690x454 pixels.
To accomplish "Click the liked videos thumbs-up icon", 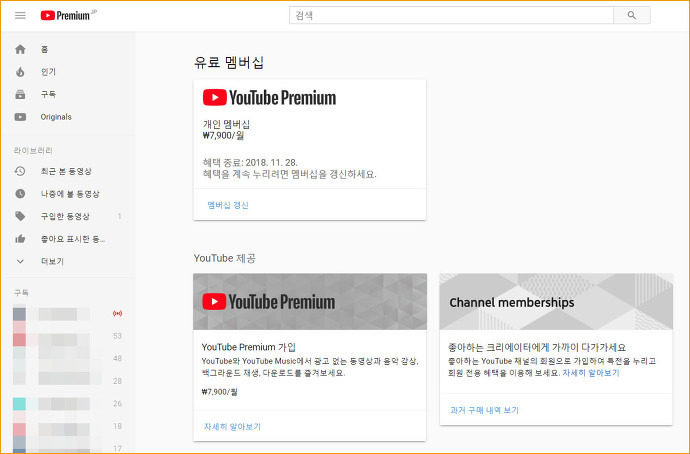I will [x=20, y=238].
